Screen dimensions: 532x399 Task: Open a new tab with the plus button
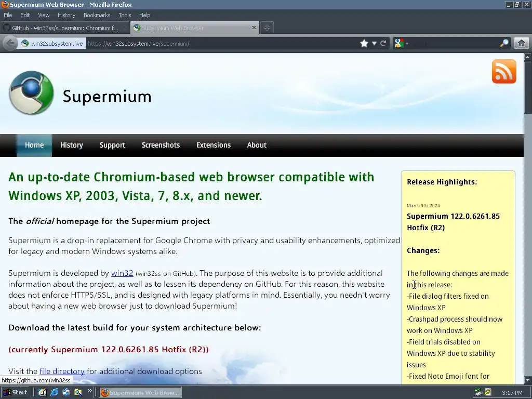267,28
